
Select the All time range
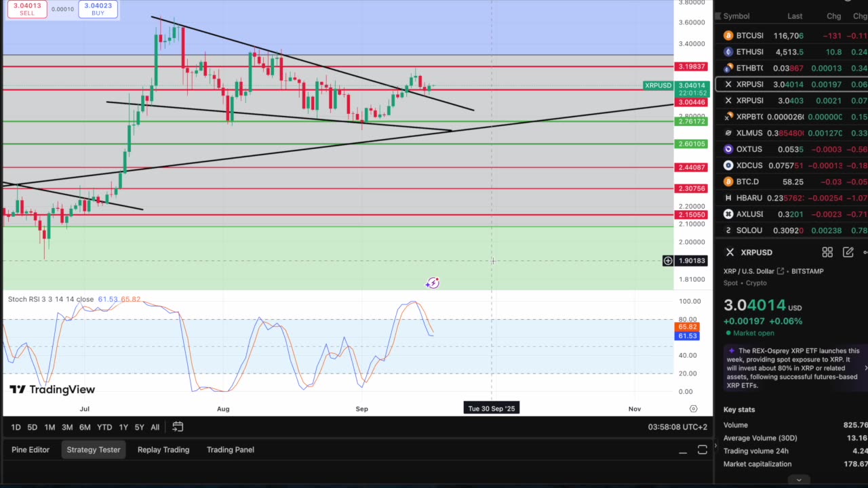155,427
